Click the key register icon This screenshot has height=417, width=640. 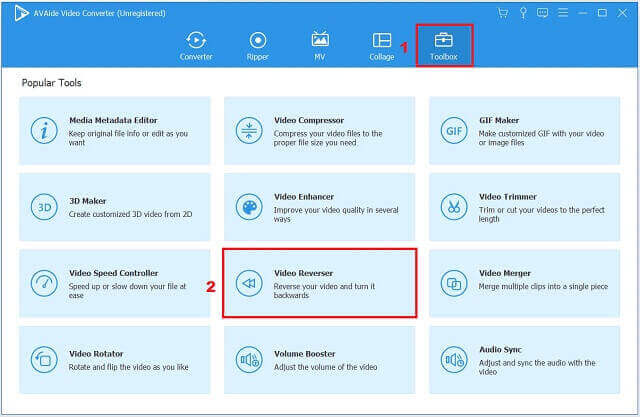click(523, 13)
